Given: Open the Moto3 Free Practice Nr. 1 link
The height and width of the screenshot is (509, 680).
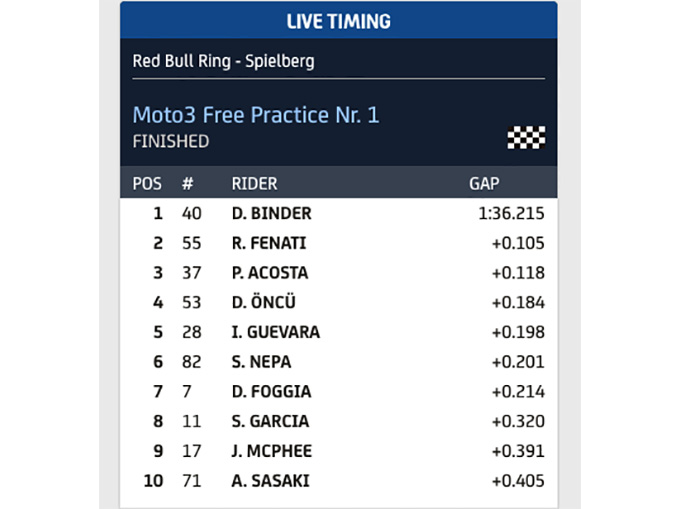Looking at the screenshot, I should point(256,115).
